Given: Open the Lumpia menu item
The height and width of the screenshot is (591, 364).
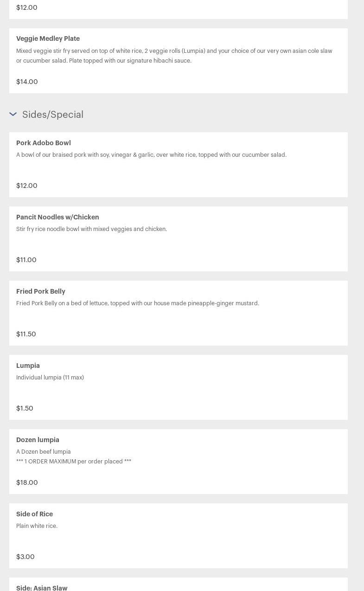Looking at the screenshot, I should pos(28,366).
